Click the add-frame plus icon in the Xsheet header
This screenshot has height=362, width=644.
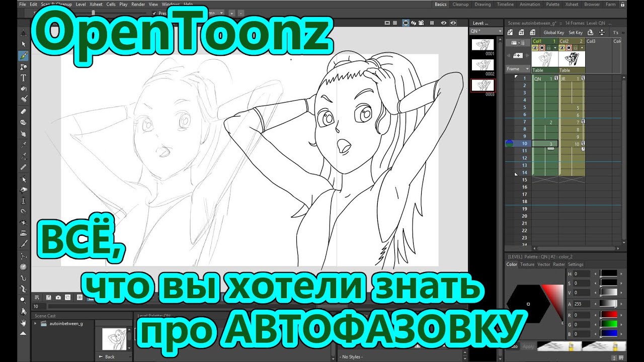[518, 56]
